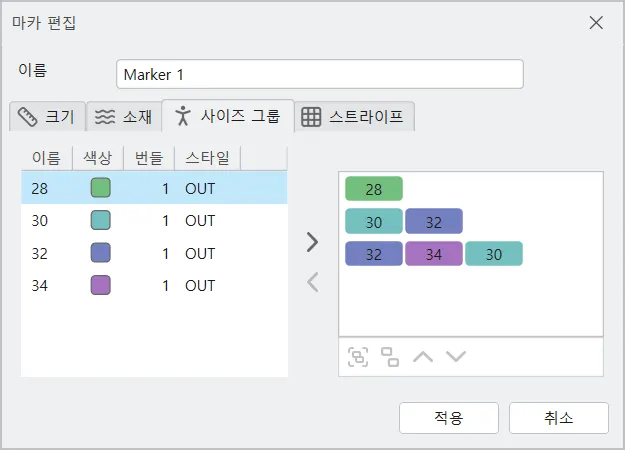This screenshot has width=625, height=450.
Task: Open the 스트라이프 tab
Action: (x=354, y=117)
